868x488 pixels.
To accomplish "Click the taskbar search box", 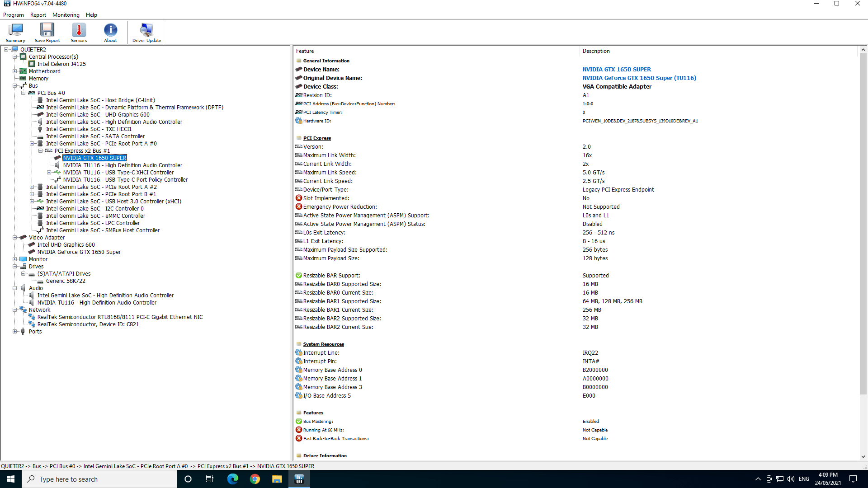I will coord(99,479).
